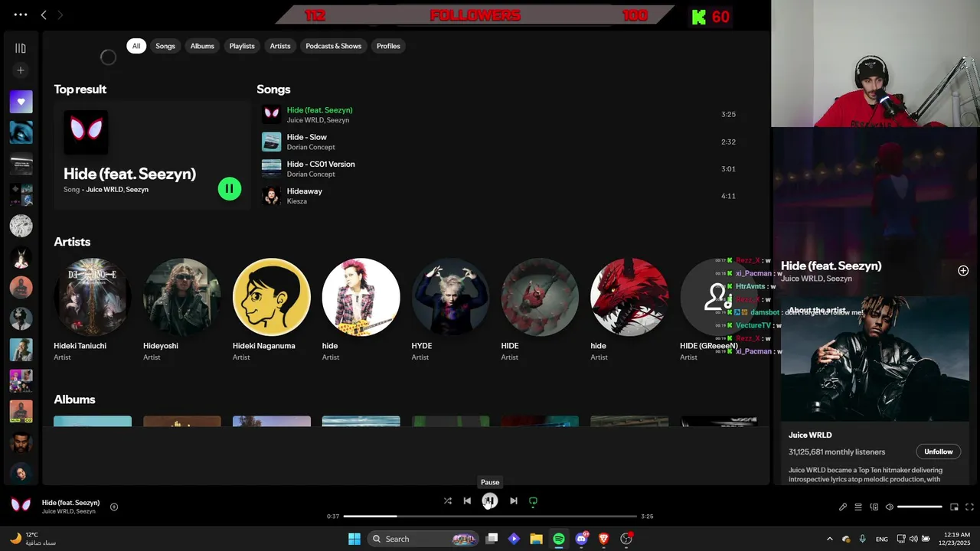Mute the Spotify volume speaker icon
The height and width of the screenshot is (551, 980).
pyautogui.click(x=890, y=507)
